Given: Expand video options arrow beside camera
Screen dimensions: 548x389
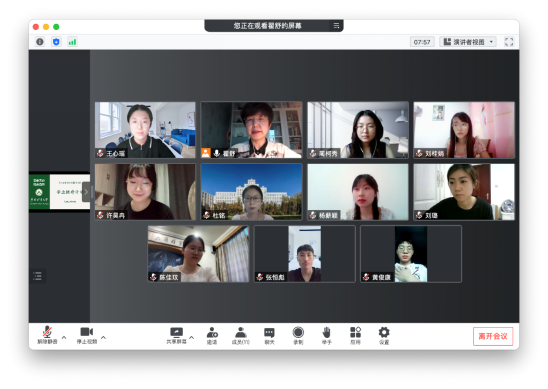Looking at the screenshot, I should pyautogui.click(x=103, y=338).
